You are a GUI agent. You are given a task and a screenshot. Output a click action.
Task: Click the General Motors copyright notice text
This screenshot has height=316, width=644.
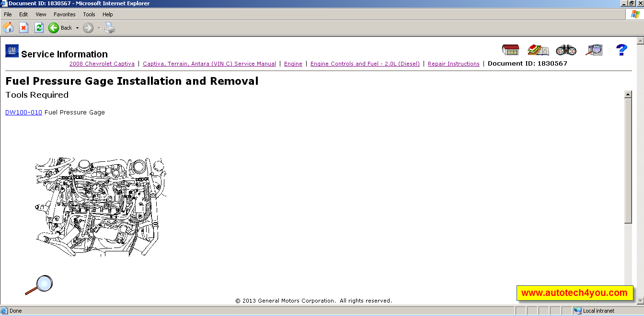[x=314, y=301]
